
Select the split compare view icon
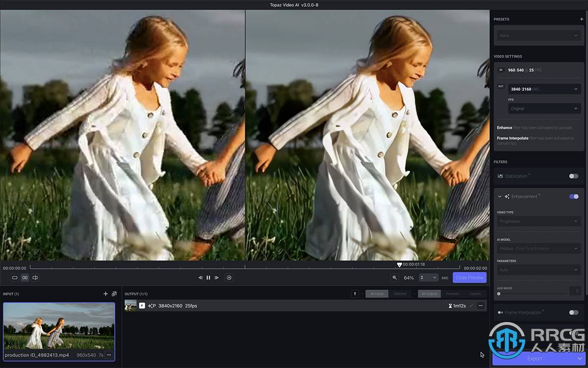click(x=35, y=278)
